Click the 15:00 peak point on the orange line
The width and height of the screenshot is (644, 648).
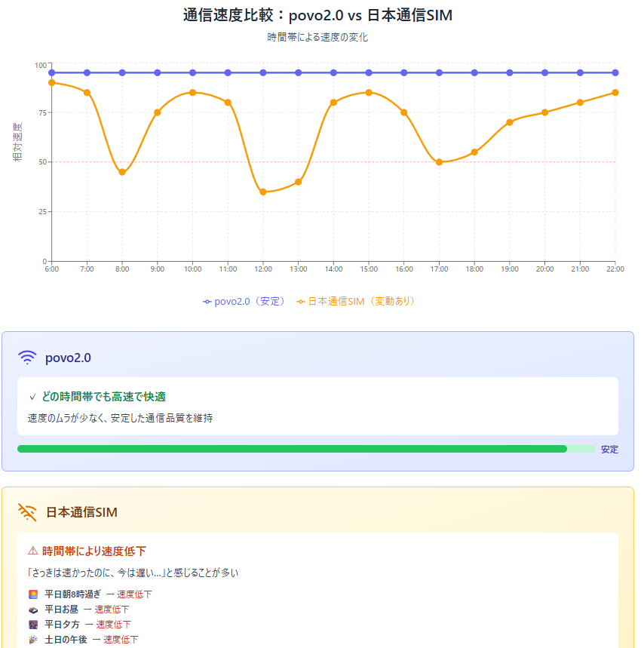coord(369,93)
